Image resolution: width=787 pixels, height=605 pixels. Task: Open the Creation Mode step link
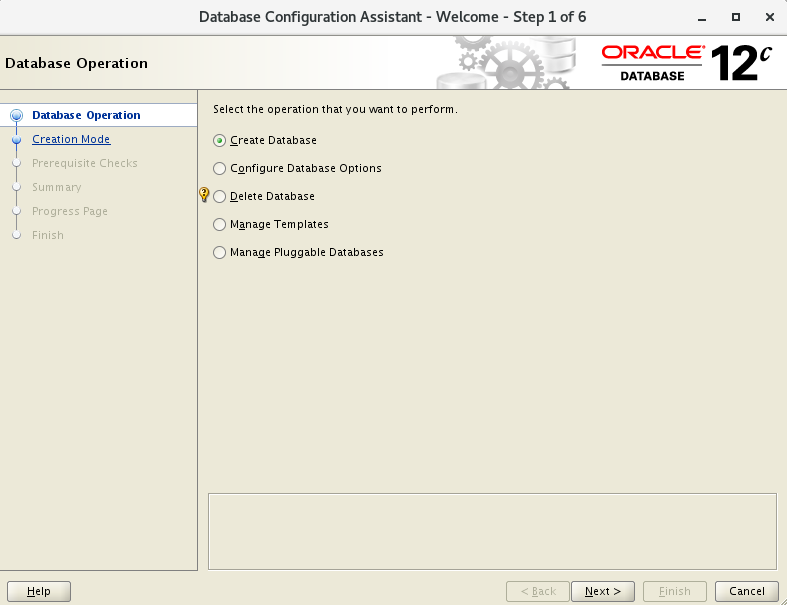[71, 140]
